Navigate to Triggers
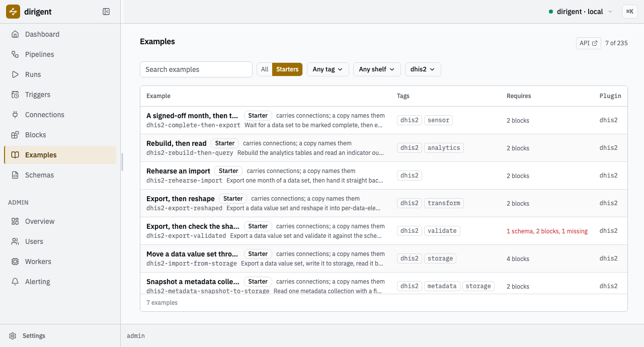644x347 pixels. pyautogui.click(x=60, y=95)
